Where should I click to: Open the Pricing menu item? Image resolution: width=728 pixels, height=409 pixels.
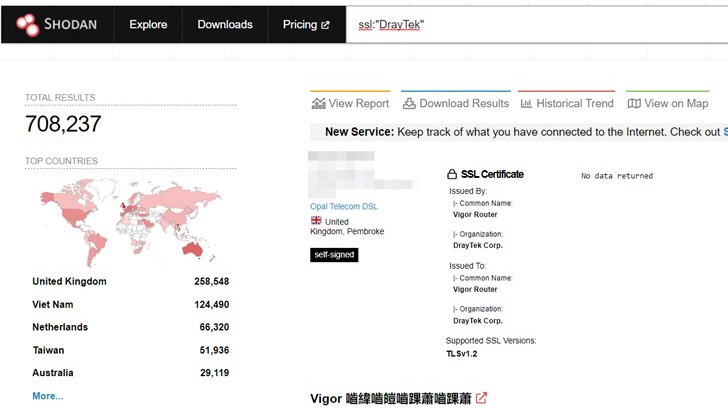306,25
